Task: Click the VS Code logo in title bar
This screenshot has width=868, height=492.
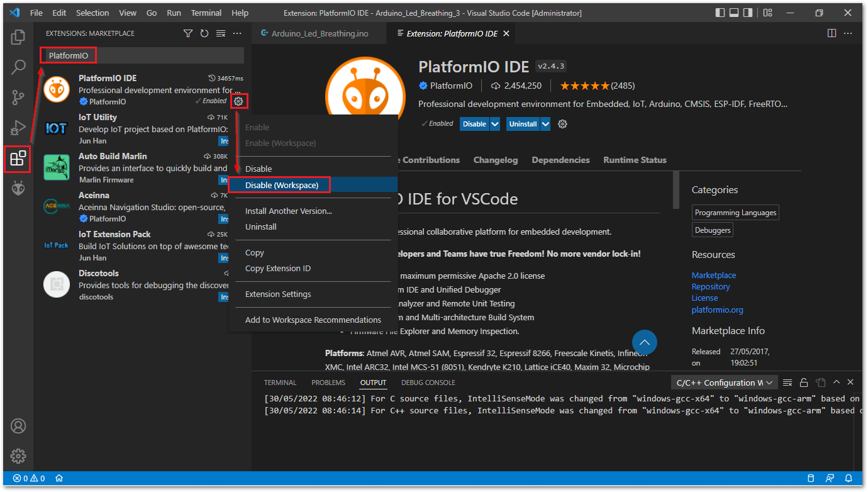Action: tap(14, 13)
